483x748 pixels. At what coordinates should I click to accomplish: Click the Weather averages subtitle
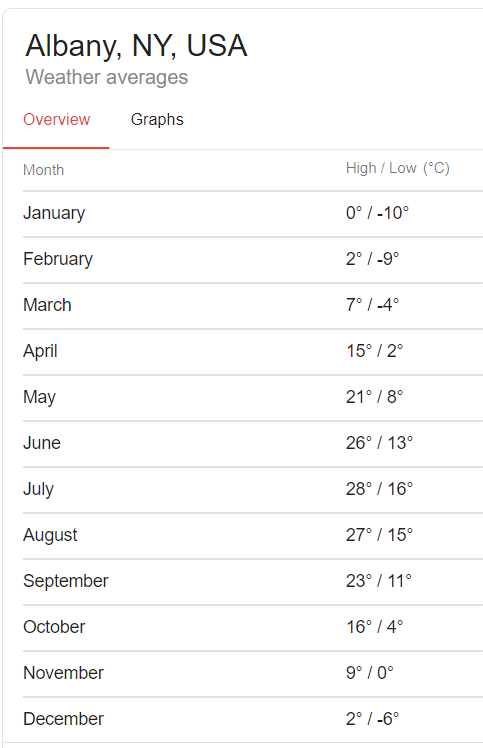point(107,77)
